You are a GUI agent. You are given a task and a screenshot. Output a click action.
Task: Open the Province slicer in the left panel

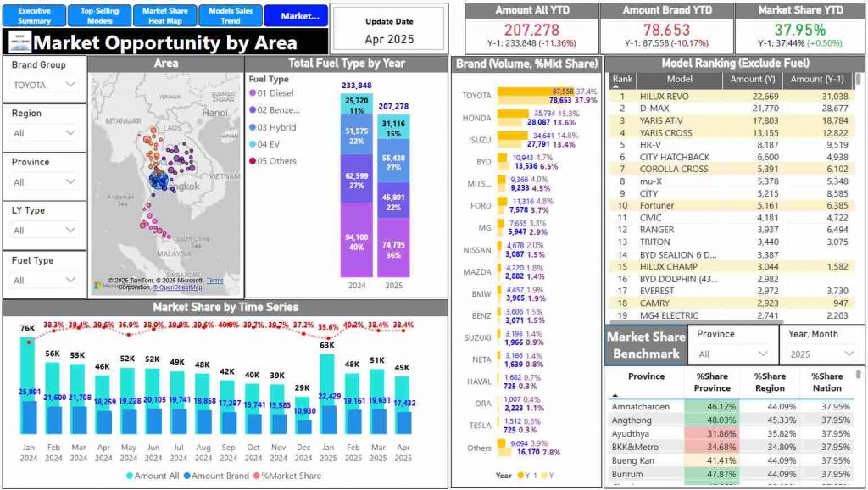(x=44, y=181)
